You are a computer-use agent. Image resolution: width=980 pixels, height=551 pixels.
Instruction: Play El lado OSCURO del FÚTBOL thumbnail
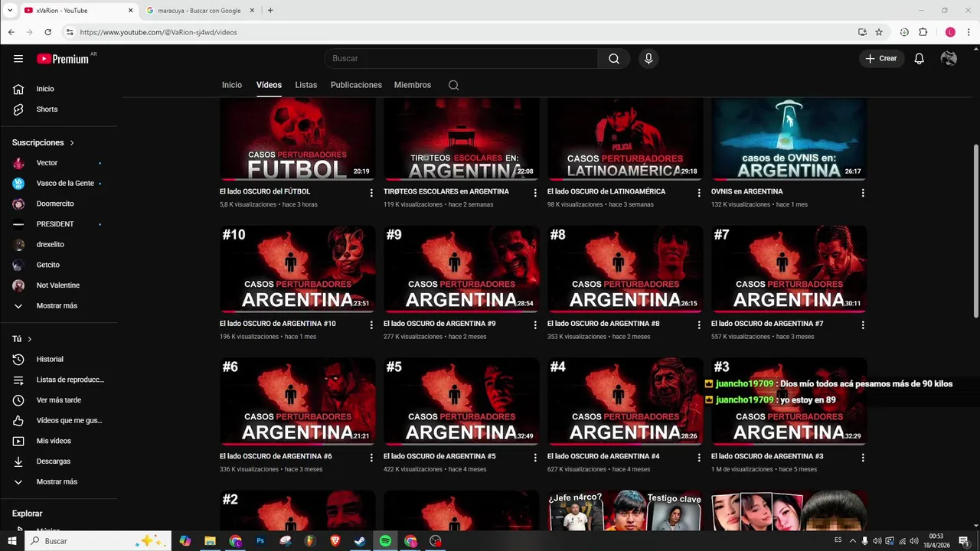(x=297, y=139)
